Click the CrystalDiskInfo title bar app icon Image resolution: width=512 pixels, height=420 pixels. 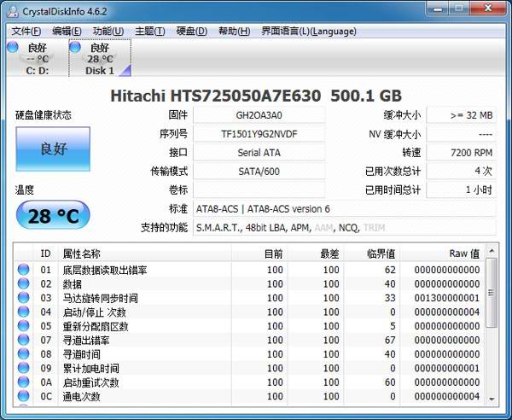(x=11, y=9)
